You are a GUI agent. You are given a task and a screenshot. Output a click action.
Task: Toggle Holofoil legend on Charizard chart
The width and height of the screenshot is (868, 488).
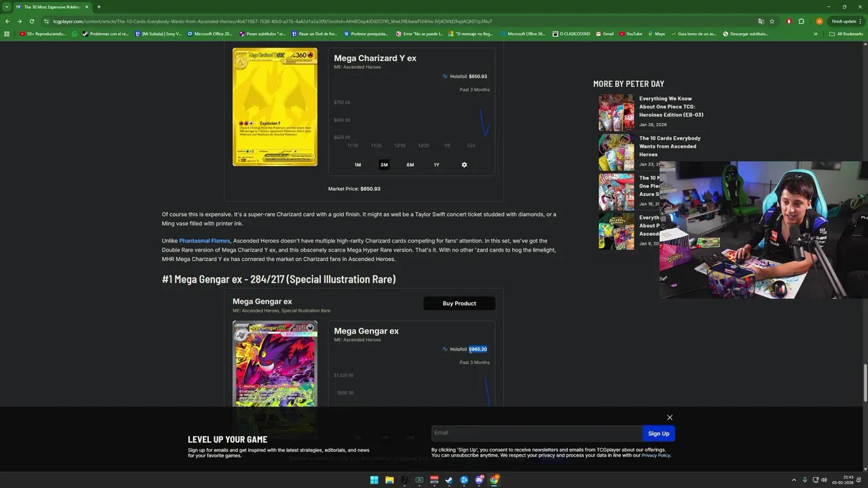click(x=464, y=77)
